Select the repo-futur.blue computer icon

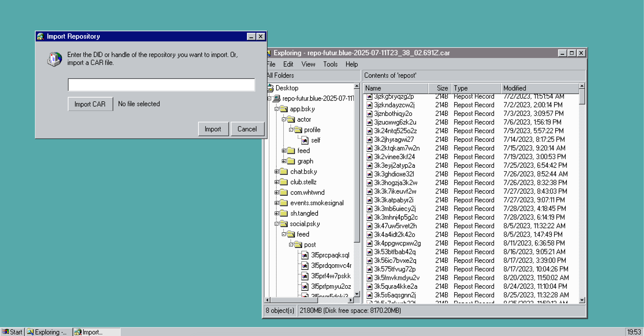pos(277,98)
